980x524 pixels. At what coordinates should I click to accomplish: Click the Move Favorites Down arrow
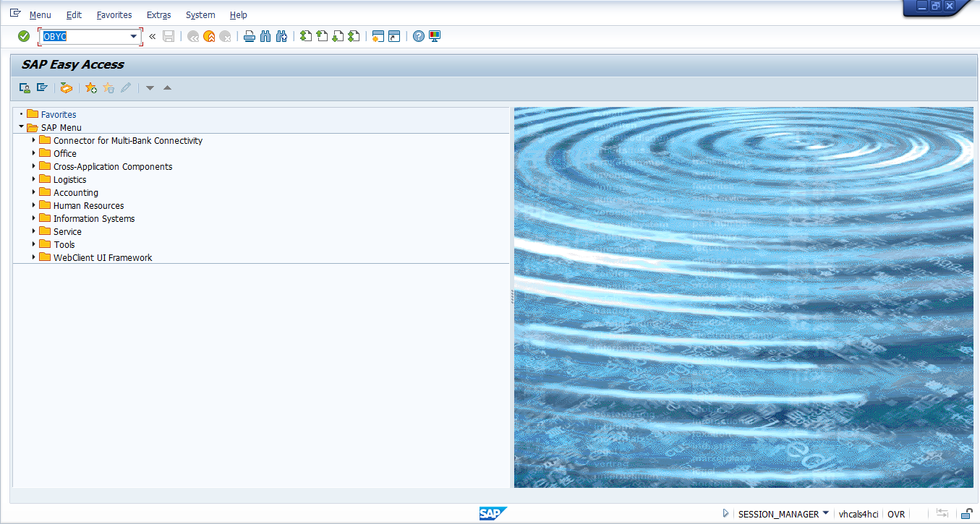pyautogui.click(x=150, y=88)
